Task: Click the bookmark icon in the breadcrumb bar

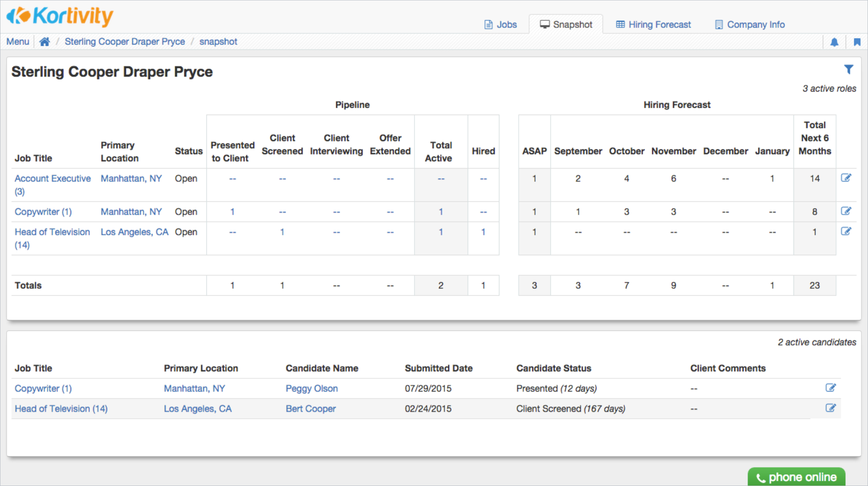Action: point(857,42)
